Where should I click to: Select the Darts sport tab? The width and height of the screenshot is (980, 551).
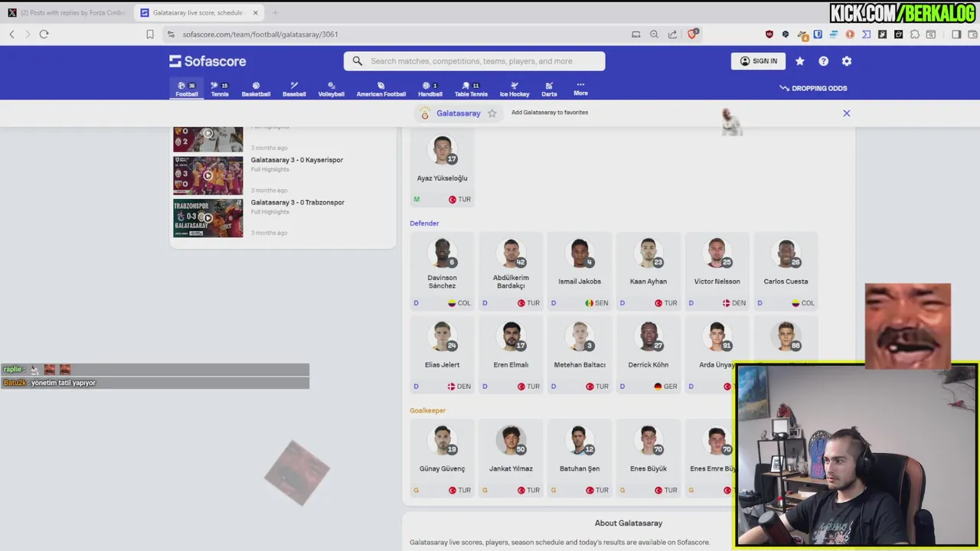point(549,90)
